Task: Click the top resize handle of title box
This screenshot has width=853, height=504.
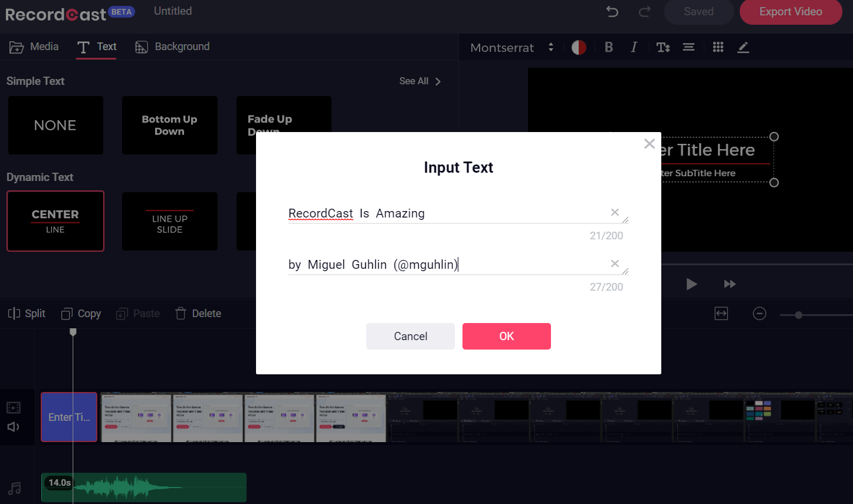Action: click(x=775, y=137)
